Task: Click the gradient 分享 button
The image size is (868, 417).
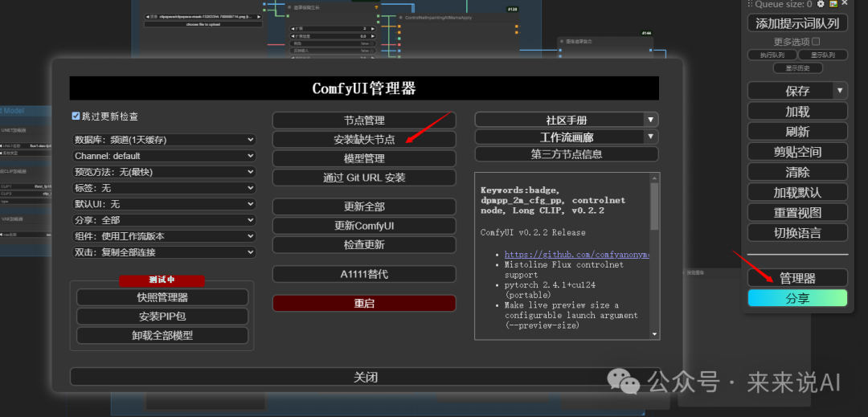Action: tap(798, 297)
